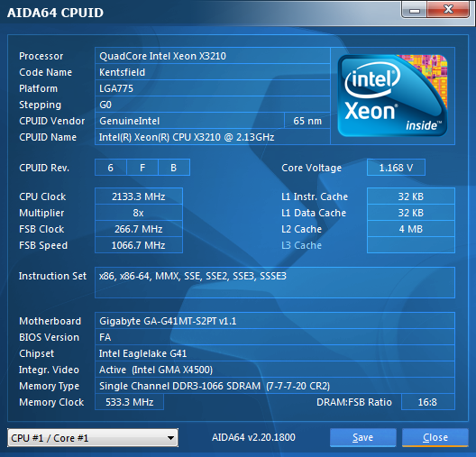Click the Core Voltage label

tap(311, 168)
